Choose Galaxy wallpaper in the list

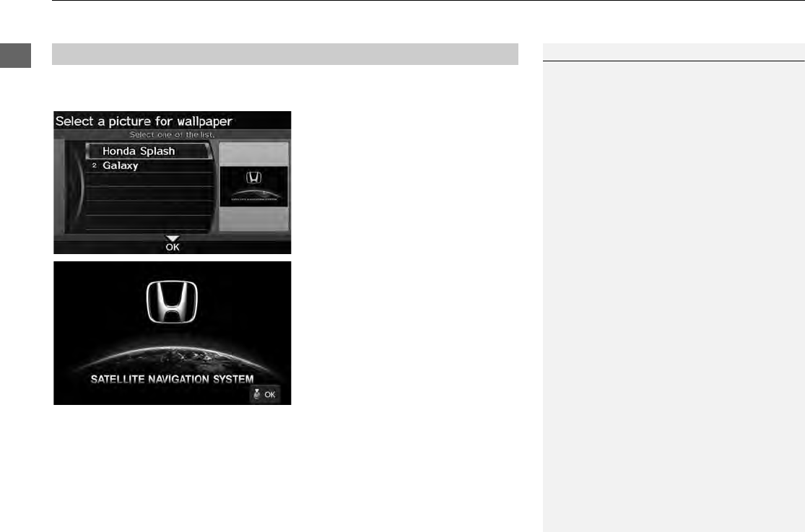[149, 166]
